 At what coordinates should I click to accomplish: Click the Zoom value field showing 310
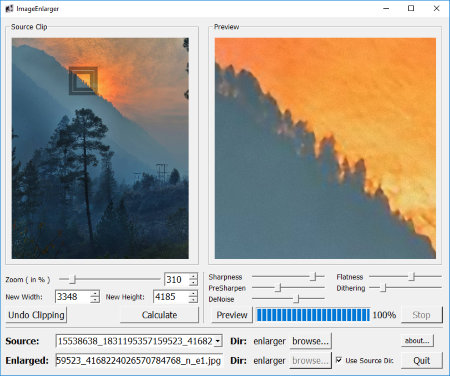point(177,279)
